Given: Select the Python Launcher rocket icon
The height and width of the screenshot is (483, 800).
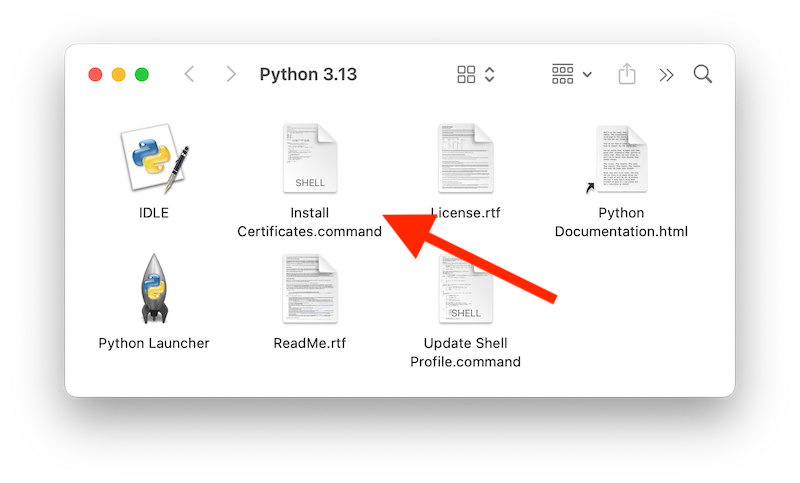Looking at the screenshot, I should click(x=153, y=290).
